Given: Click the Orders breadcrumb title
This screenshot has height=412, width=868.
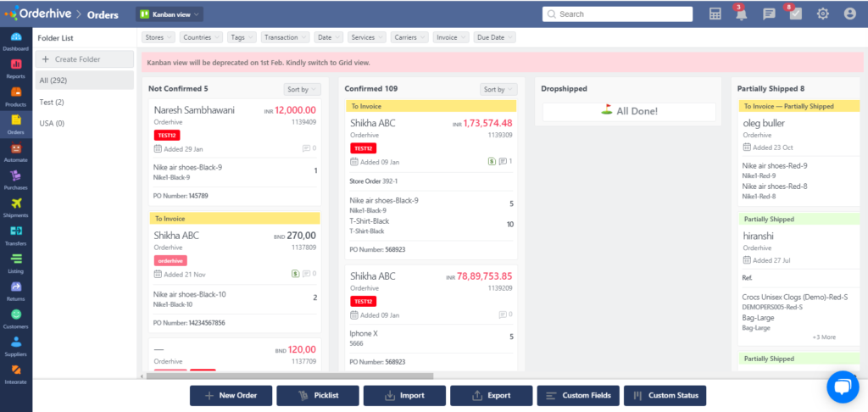Looking at the screenshot, I should click(103, 15).
